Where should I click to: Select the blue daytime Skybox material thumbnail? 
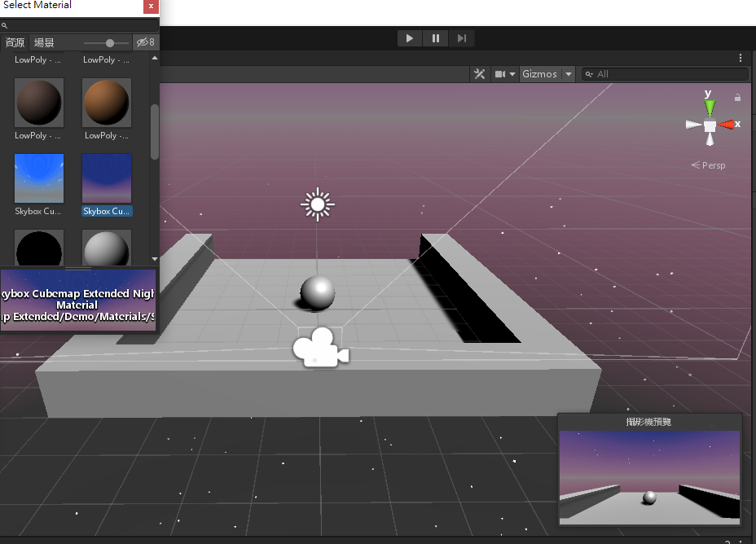click(x=39, y=178)
